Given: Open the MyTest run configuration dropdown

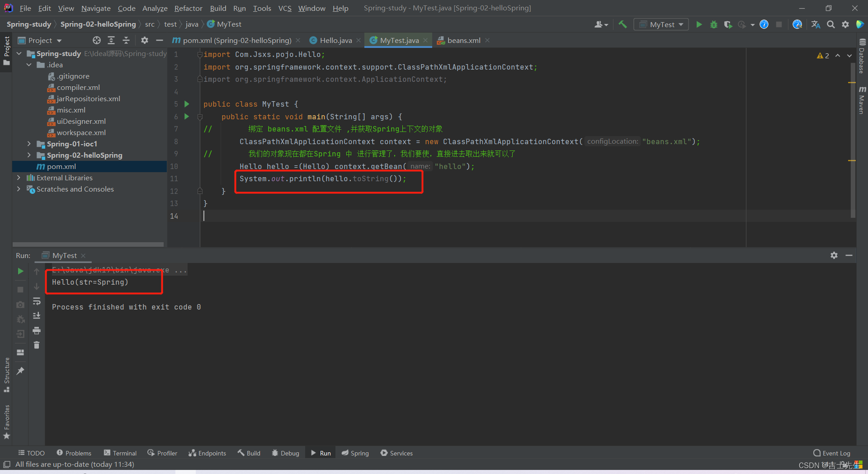Looking at the screenshot, I should [x=661, y=24].
